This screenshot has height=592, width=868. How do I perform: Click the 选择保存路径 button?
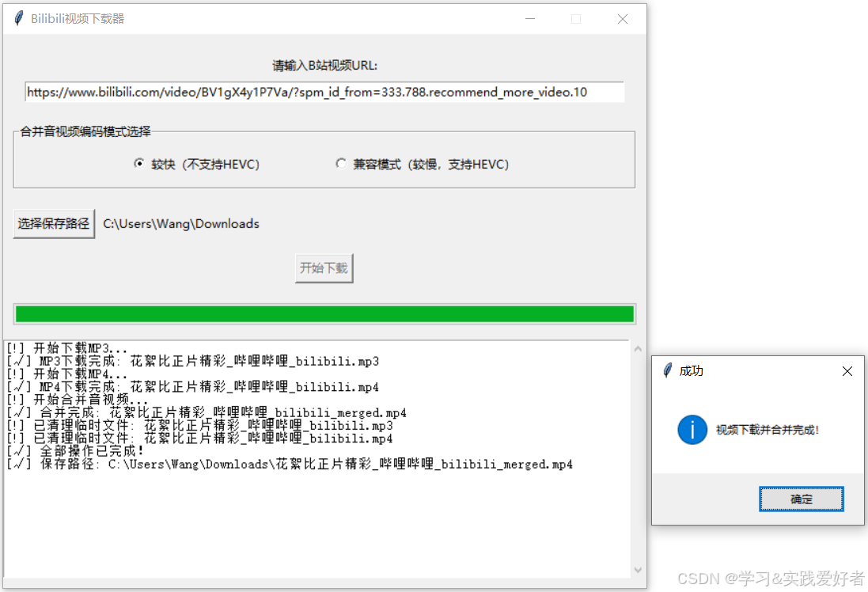coord(54,224)
